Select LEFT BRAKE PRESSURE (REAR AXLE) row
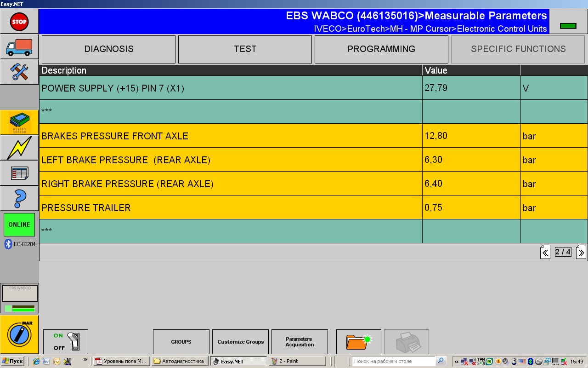This screenshot has width=588, height=368. pyautogui.click(x=313, y=160)
